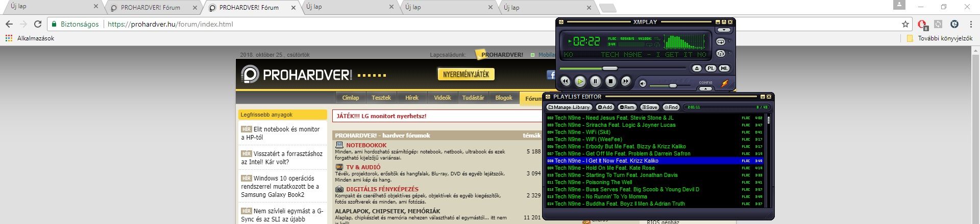980x224 pixels.
Task: Click the XMPlay lightning bolt logo
Action: point(725,83)
